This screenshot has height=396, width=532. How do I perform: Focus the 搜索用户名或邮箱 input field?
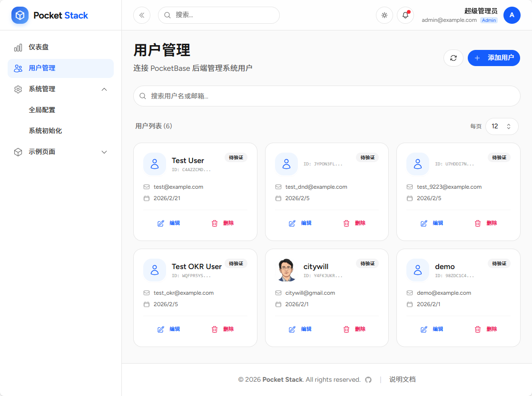[326, 96]
